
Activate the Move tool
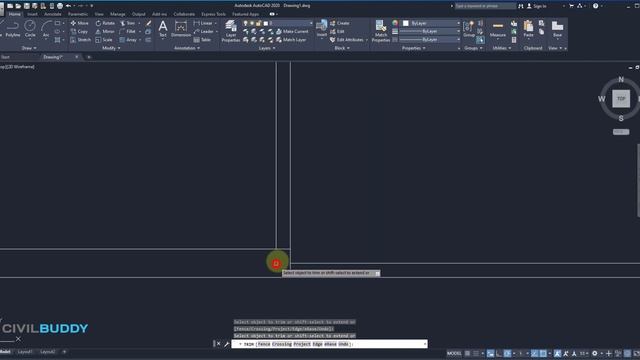coord(79,23)
